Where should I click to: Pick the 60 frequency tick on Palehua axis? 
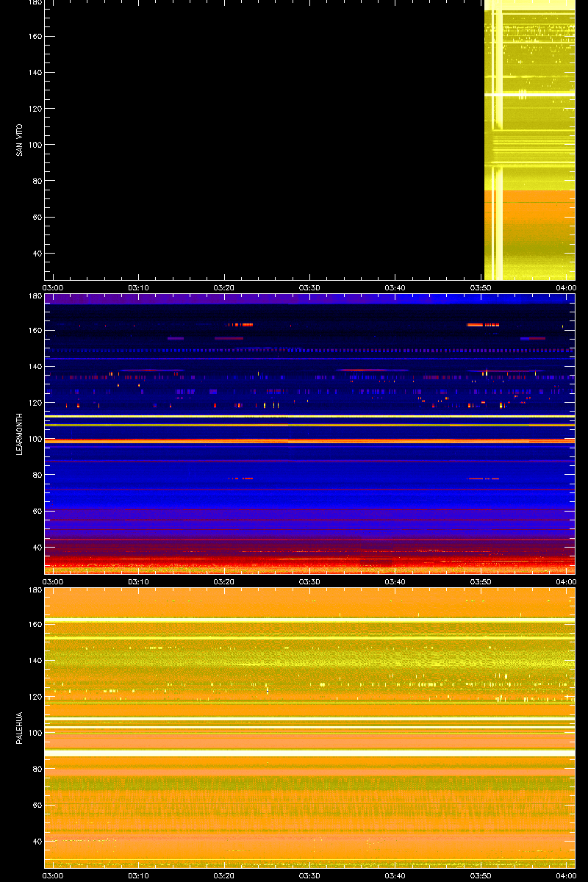36,806
